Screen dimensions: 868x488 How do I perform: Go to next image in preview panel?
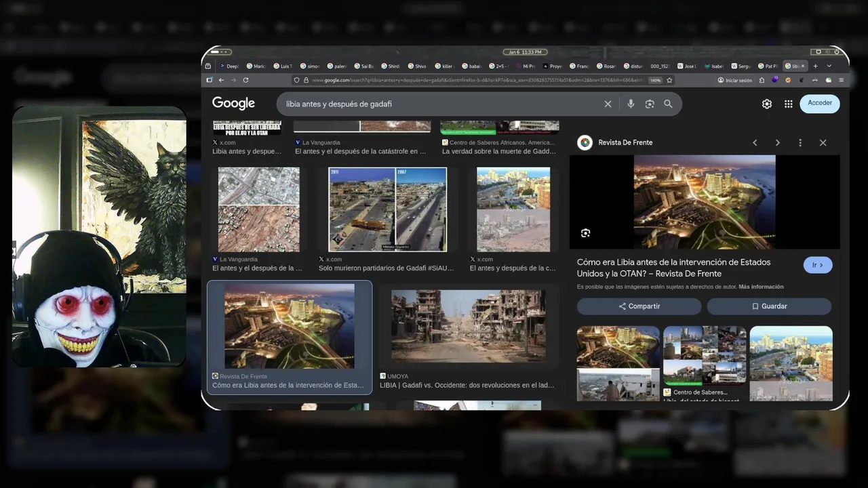(777, 142)
